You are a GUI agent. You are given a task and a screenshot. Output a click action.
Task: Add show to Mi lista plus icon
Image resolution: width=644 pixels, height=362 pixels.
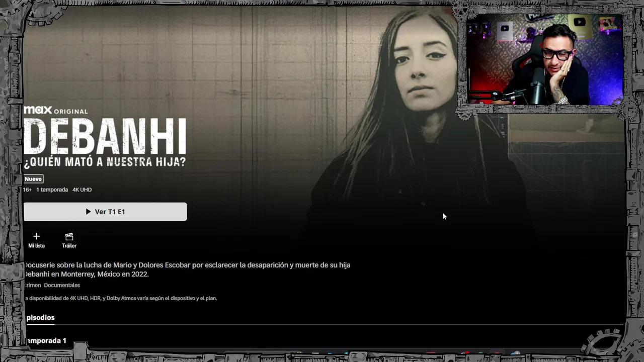pos(36,236)
